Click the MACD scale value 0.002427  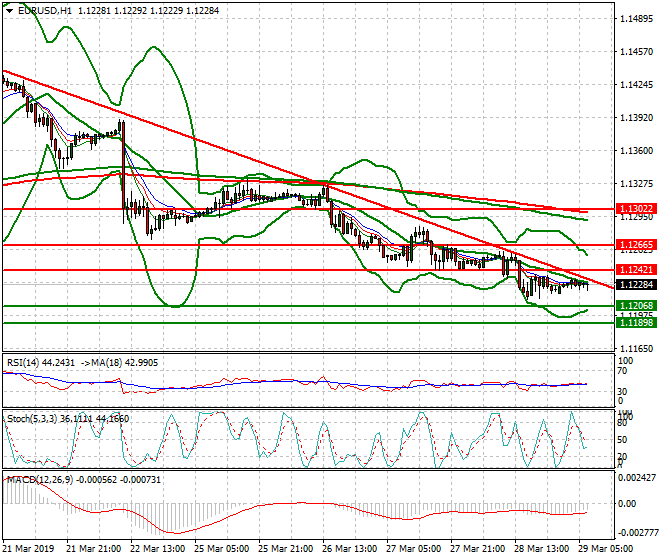[x=637, y=477]
